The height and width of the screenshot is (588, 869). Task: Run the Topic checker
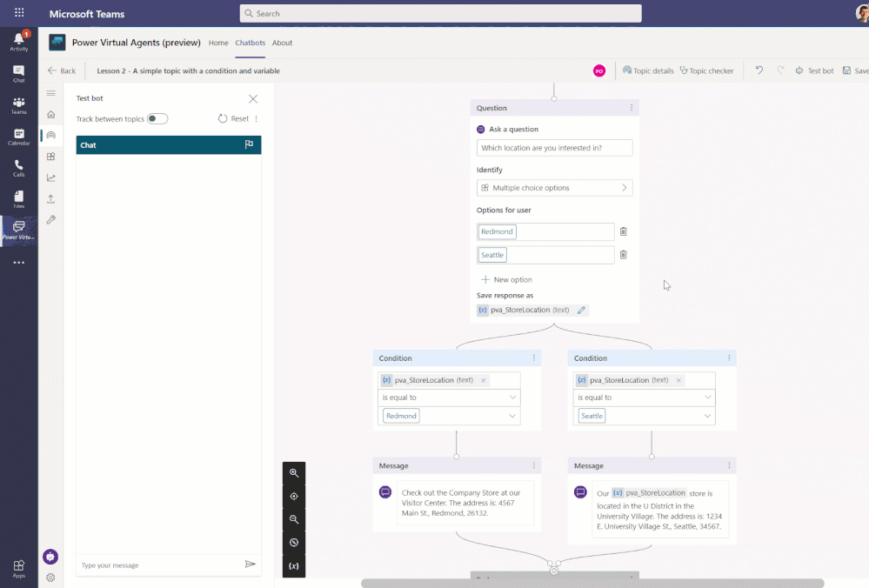coord(706,71)
